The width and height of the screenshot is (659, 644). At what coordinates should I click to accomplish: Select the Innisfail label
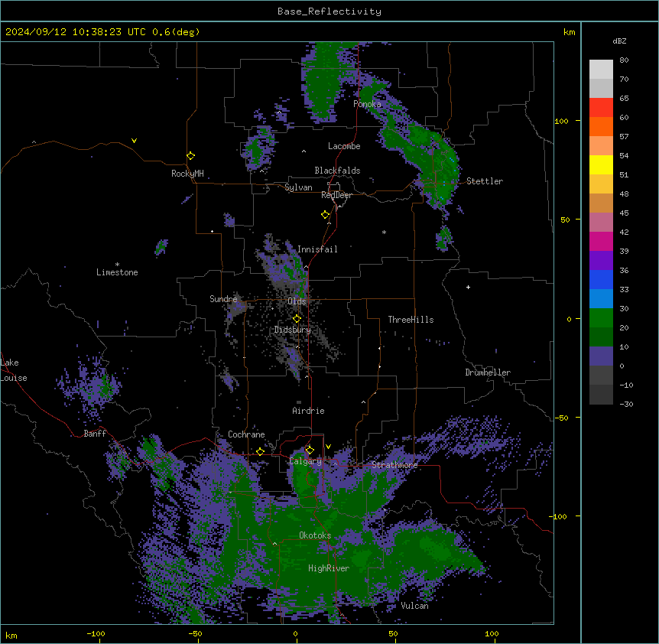[317, 249]
